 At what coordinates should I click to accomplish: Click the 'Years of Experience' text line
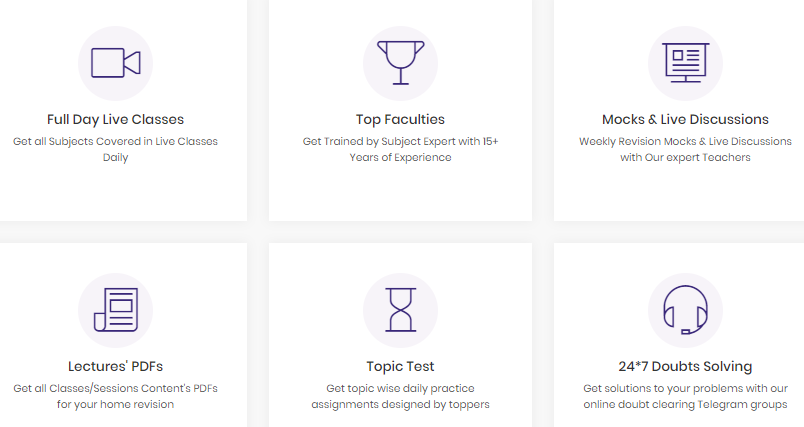(400, 157)
